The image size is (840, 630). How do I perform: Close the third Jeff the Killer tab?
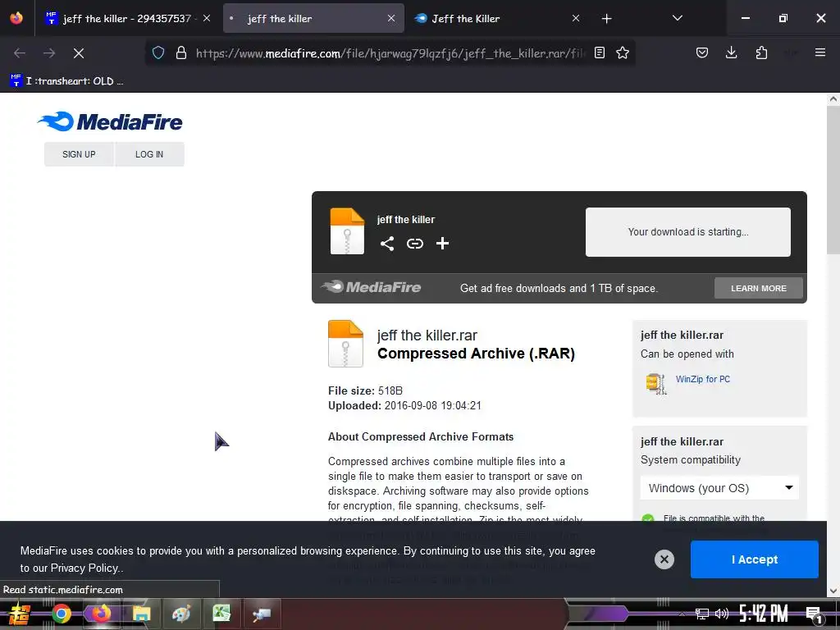click(x=575, y=19)
